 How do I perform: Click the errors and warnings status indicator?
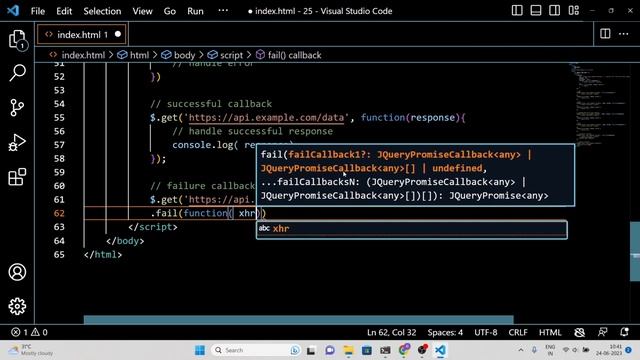(29, 332)
